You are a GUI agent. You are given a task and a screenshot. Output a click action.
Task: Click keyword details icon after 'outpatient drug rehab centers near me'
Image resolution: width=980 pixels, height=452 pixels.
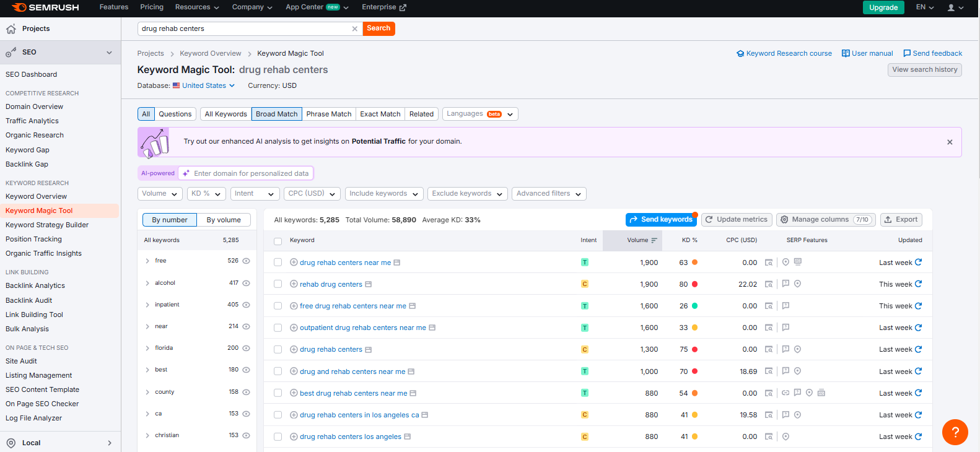432,328
